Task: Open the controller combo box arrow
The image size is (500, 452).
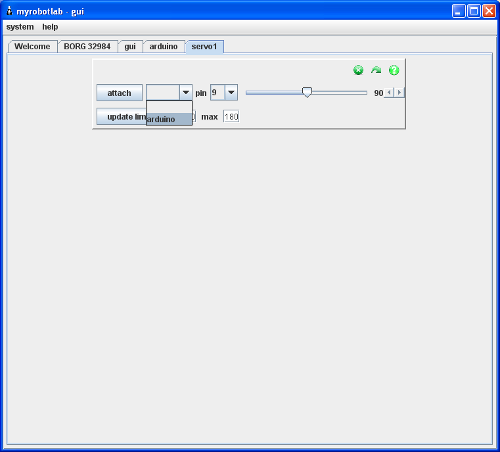Action: (x=186, y=92)
